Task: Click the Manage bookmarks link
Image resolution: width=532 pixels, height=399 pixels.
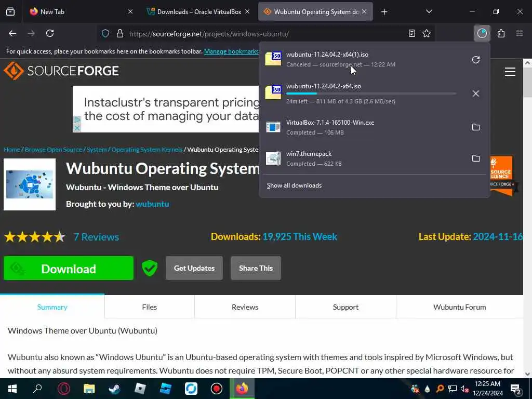Action: [x=231, y=51]
